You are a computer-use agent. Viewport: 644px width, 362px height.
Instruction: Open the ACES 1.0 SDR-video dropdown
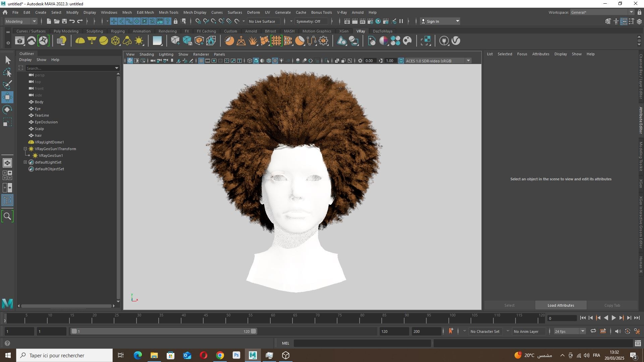(x=438, y=61)
